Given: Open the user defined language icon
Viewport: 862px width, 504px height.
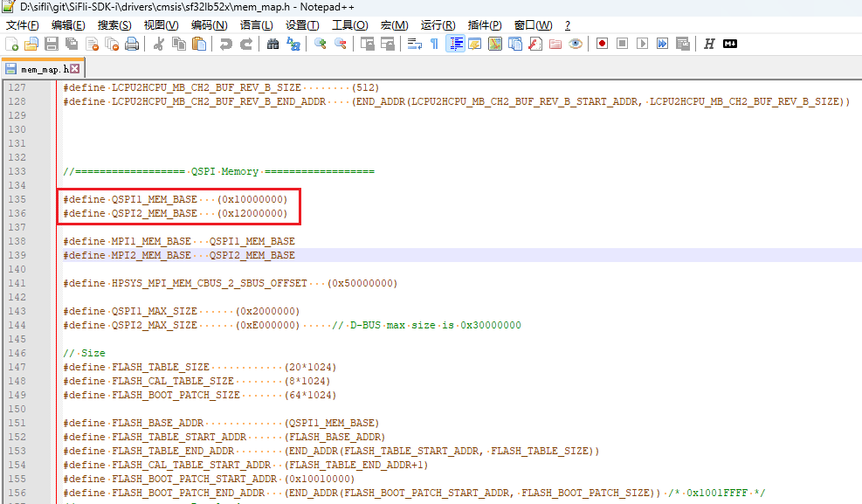Looking at the screenshot, I should point(475,44).
